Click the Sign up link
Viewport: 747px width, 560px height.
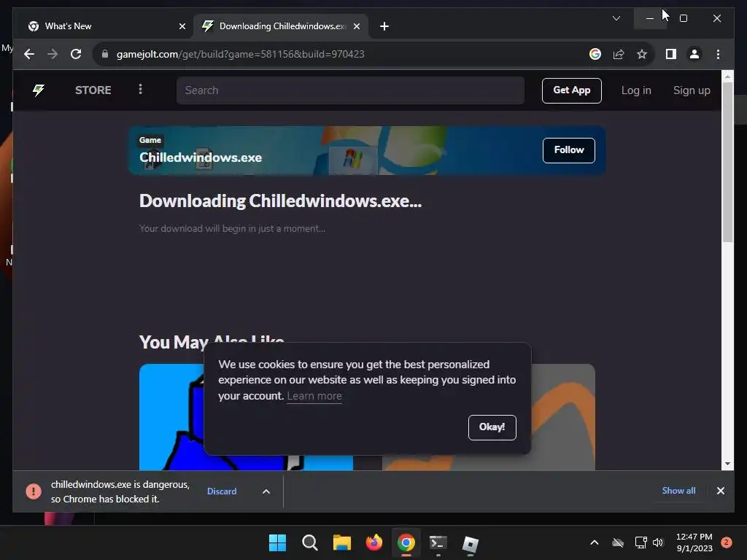(692, 90)
